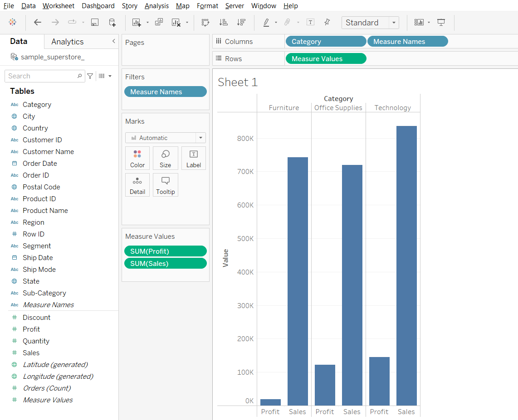The image size is (518, 420).
Task: Click the Add new data source icon
Action: [112, 22]
